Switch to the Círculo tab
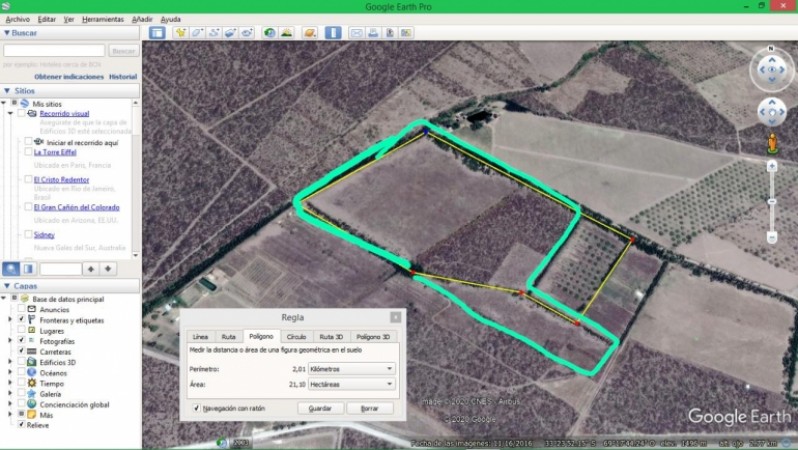 [296, 336]
